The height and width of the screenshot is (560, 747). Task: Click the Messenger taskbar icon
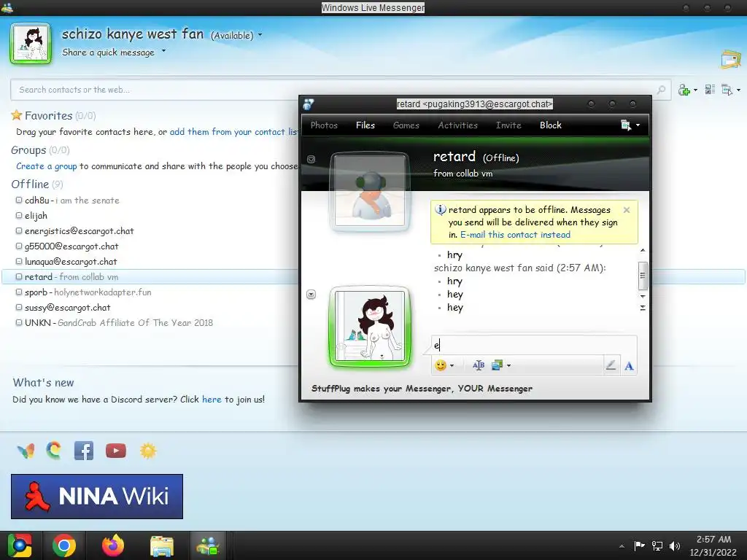point(208,545)
